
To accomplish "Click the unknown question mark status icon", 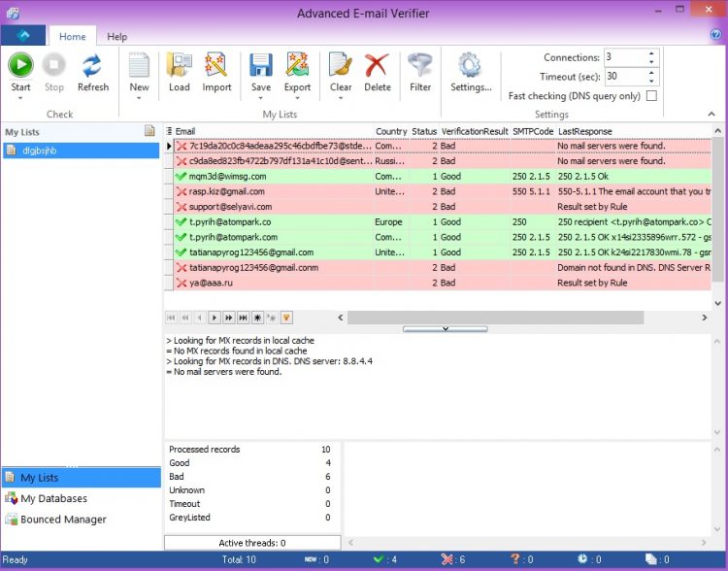I will click(514, 559).
